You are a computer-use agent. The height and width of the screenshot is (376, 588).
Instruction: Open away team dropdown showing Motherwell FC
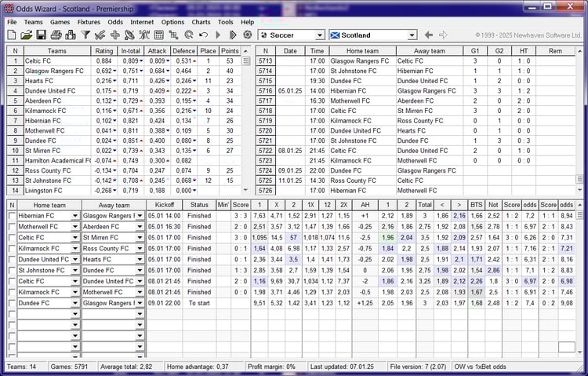[140, 292]
